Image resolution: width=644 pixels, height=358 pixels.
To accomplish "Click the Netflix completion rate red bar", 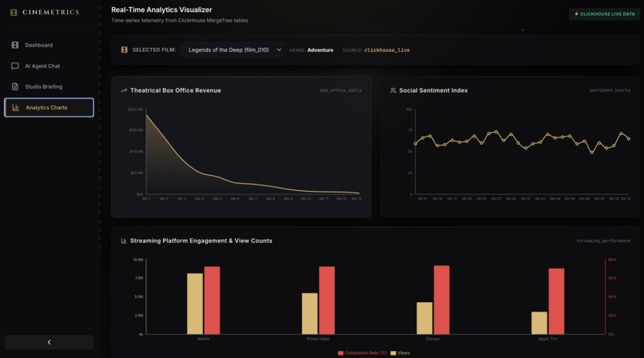I will tap(212, 300).
